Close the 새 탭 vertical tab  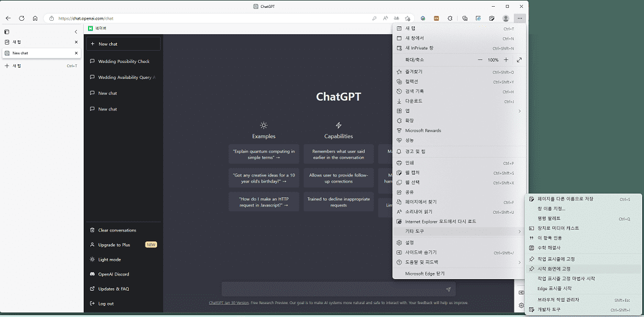(x=76, y=42)
